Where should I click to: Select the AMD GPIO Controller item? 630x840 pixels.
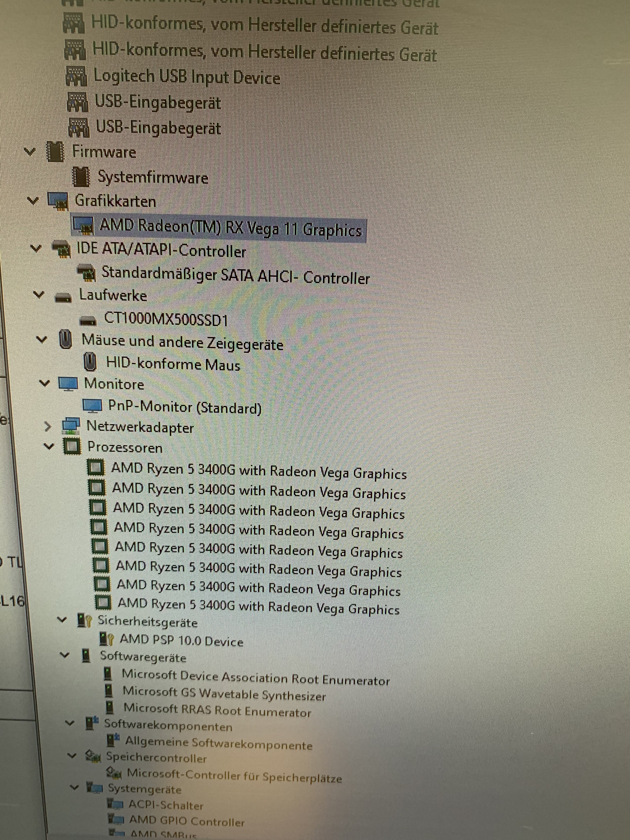point(186,821)
